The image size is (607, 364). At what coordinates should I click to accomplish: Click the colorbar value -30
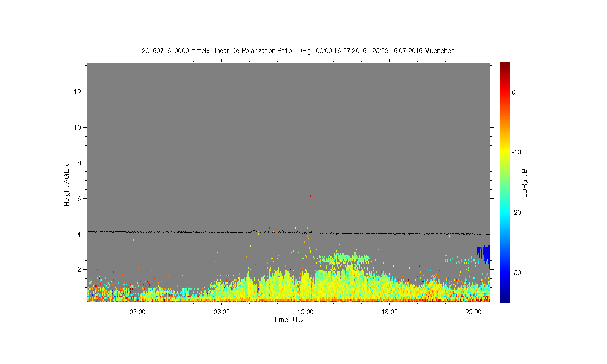tap(516, 273)
